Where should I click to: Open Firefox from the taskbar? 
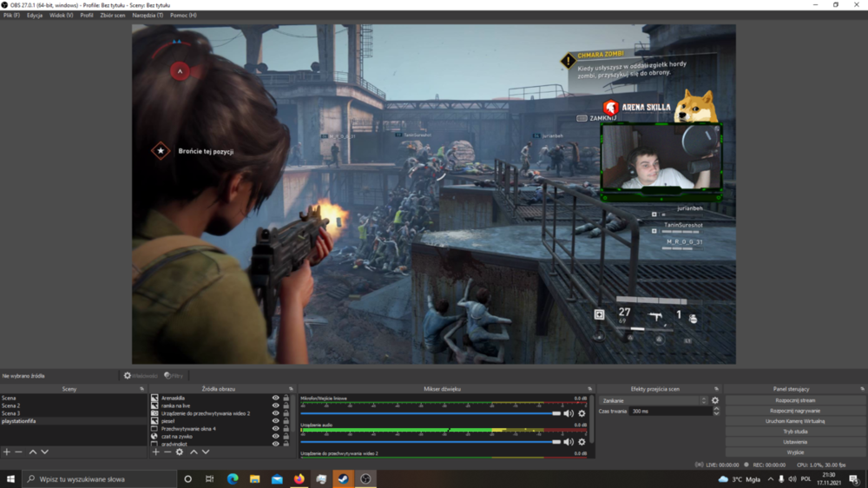click(x=299, y=478)
